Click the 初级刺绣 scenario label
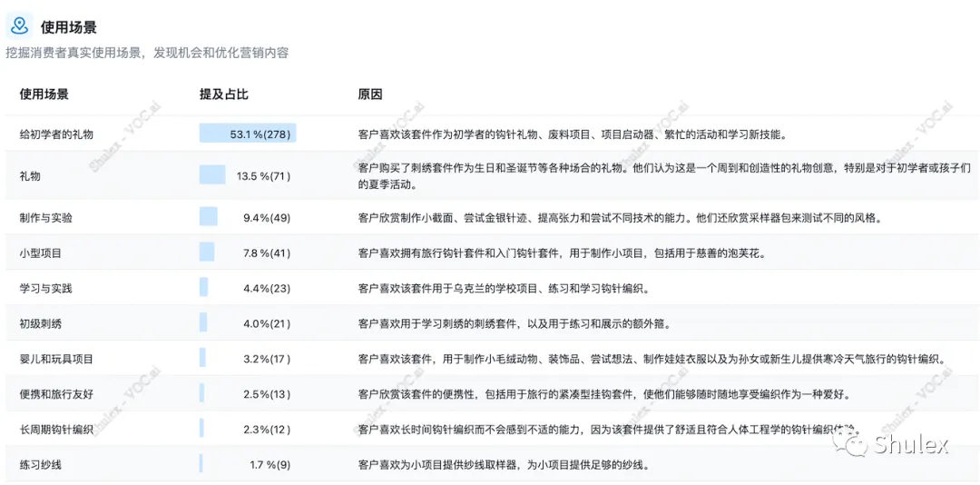The width and height of the screenshot is (980, 485). point(41,323)
